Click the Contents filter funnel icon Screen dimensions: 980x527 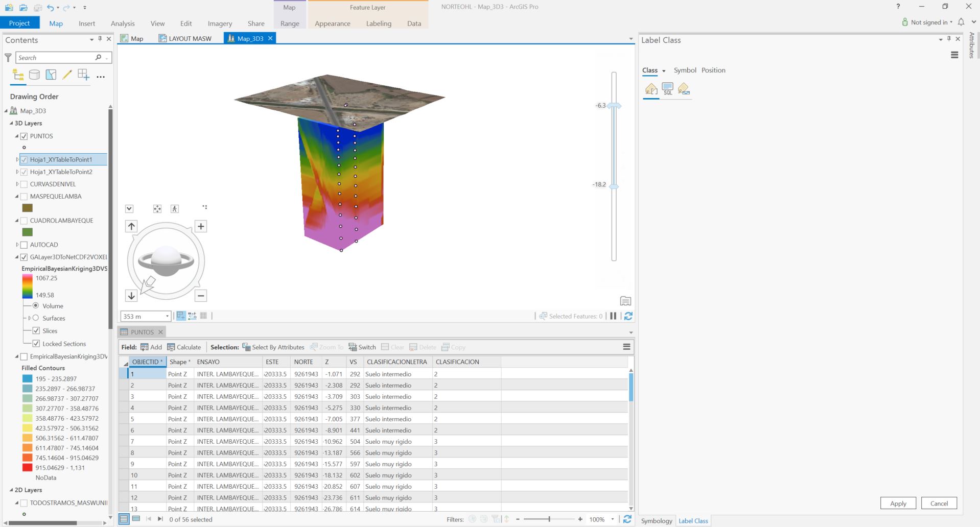[x=8, y=58]
